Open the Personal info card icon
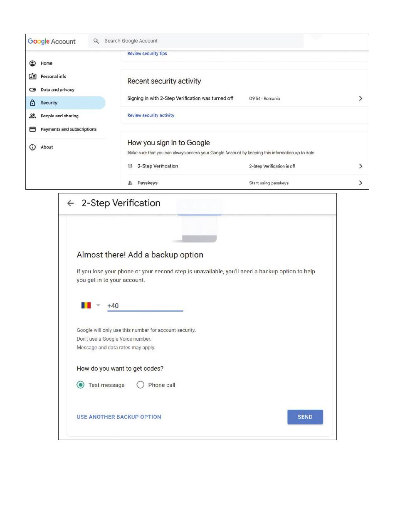This screenshot has width=395, height=532. pyautogui.click(x=32, y=77)
